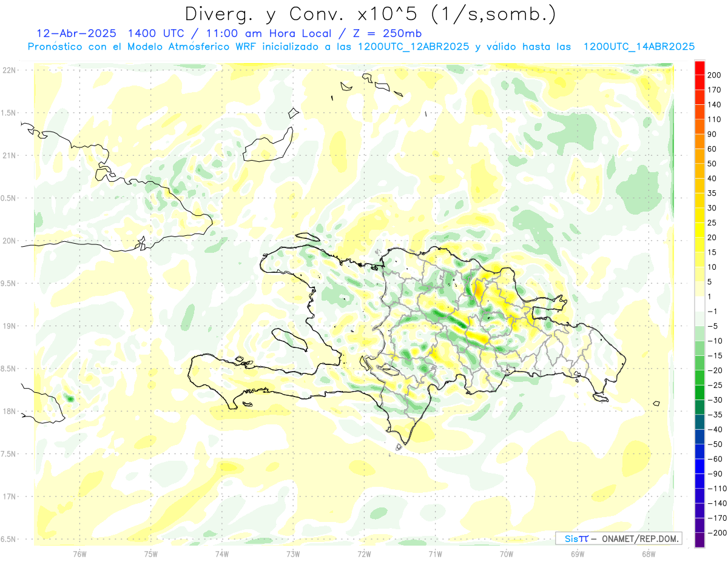728x562 pixels.
Task: Click the 1.5N latitude label
Action: (8, 113)
